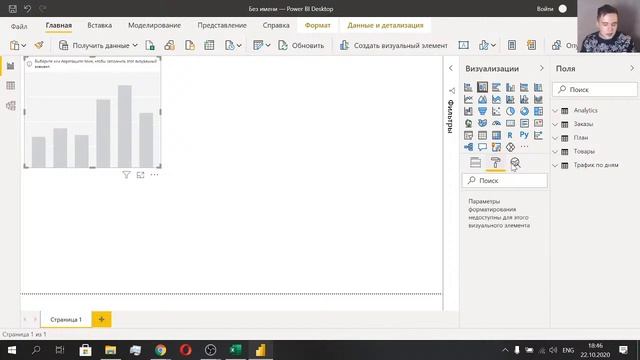Switch to the Моделирование ribbon tab
This screenshot has width=640, height=360.
(x=154, y=25)
